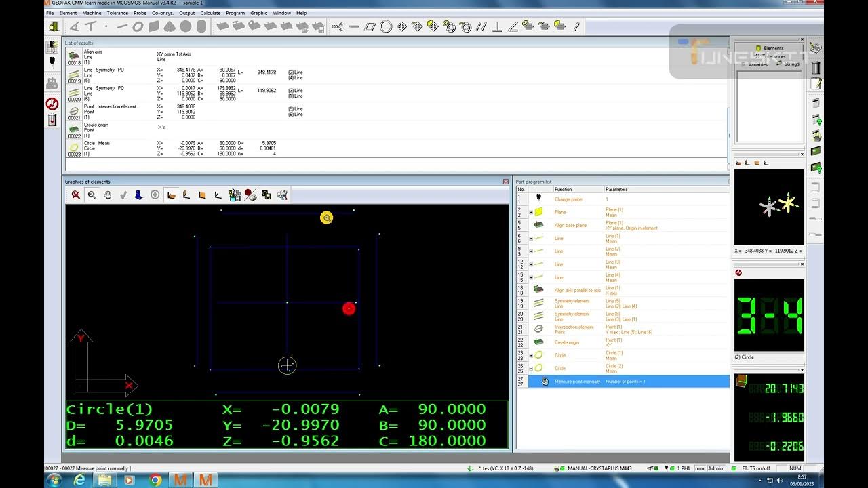Open the Windows Start menu
The image size is (868, 488).
coord(54,480)
